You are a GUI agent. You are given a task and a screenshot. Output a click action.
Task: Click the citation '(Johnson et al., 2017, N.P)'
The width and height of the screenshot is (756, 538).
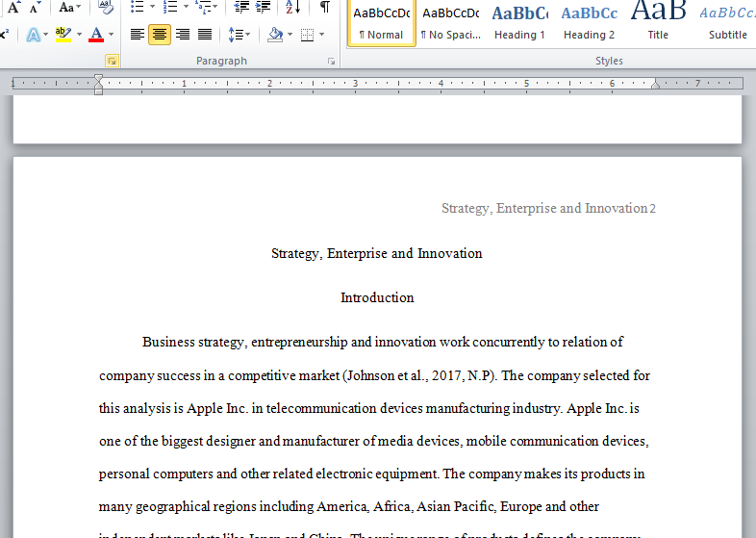pos(420,375)
